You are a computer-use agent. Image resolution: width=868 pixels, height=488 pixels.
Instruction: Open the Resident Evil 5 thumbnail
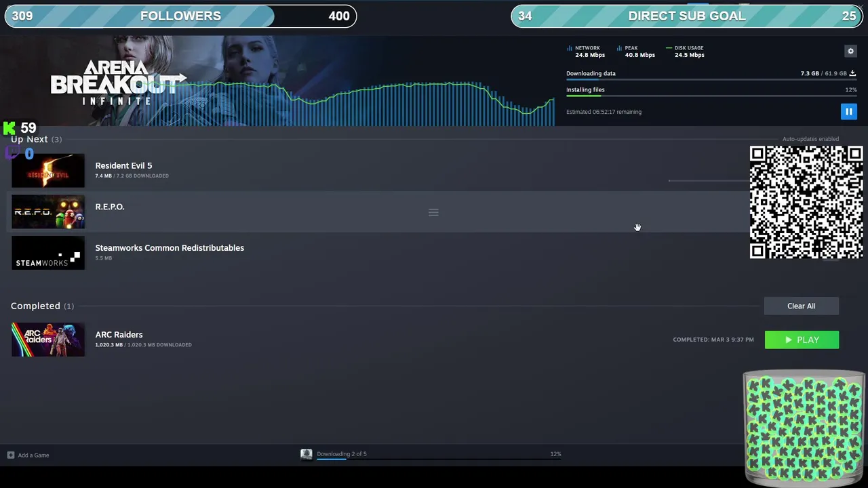pyautogui.click(x=48, y=170)
